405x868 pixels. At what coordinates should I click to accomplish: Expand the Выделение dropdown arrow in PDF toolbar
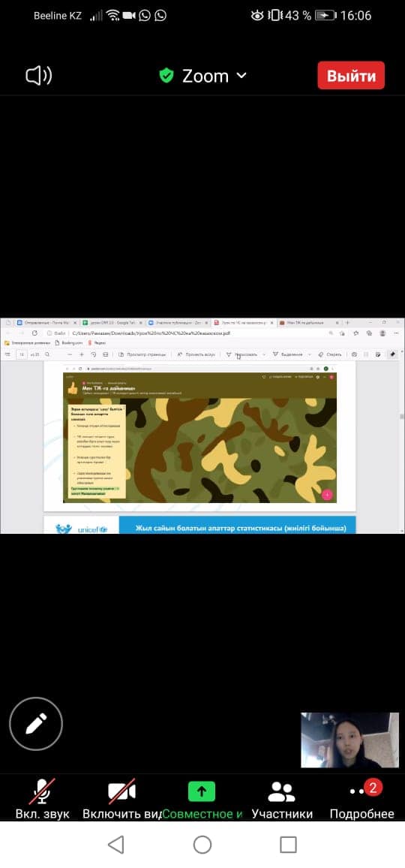point(309,354)
